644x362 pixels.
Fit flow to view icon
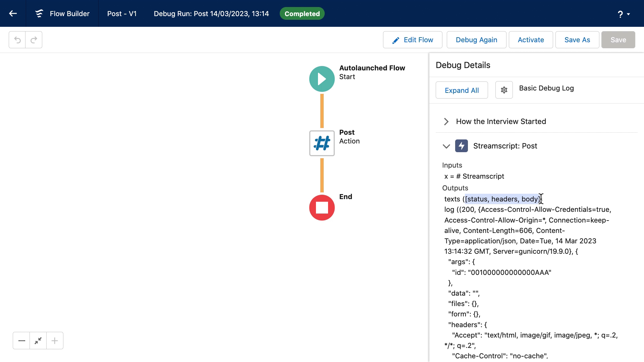38,341
